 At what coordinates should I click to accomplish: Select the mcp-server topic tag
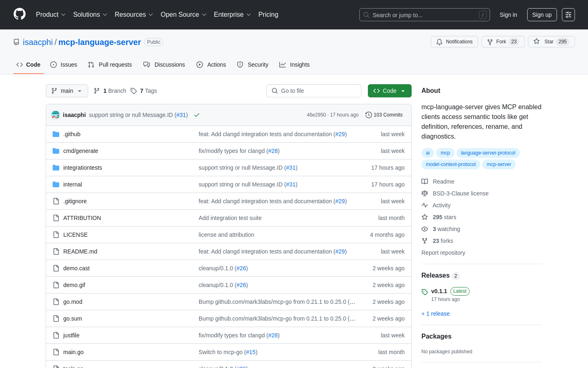tap(499, 164)
